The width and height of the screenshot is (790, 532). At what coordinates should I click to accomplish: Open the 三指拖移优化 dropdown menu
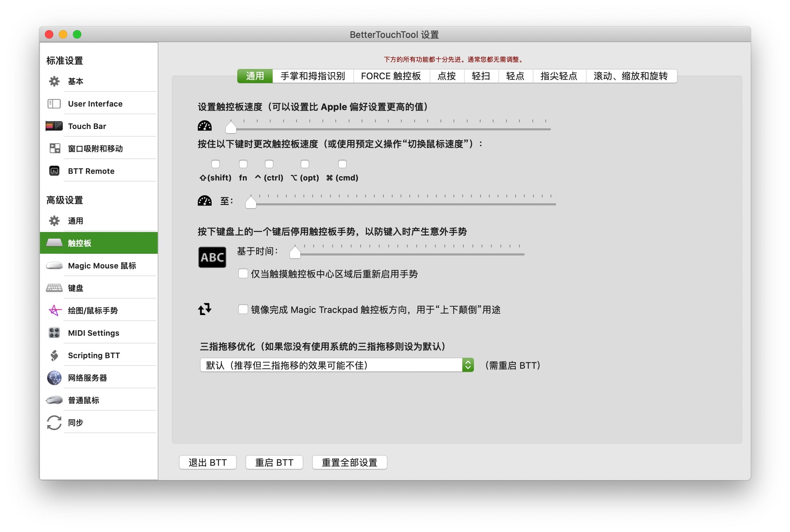336,365
